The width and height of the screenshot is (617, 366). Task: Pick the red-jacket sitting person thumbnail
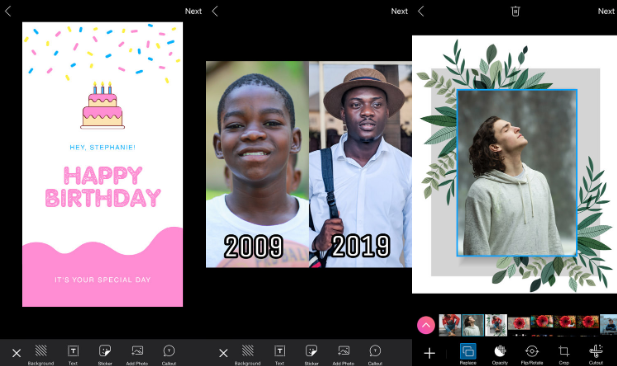point(449,325)
